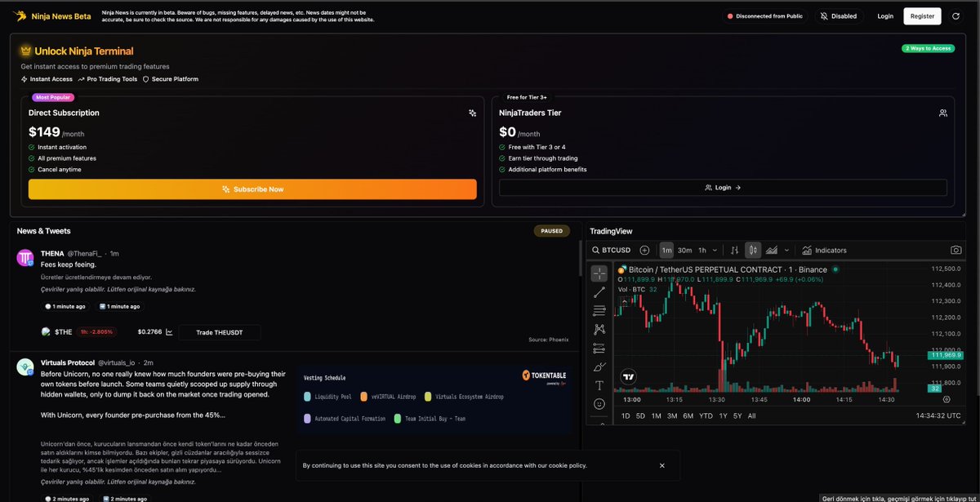
Task: Open the chart icon next to $0.2766
Action: (x=169, y=332)
